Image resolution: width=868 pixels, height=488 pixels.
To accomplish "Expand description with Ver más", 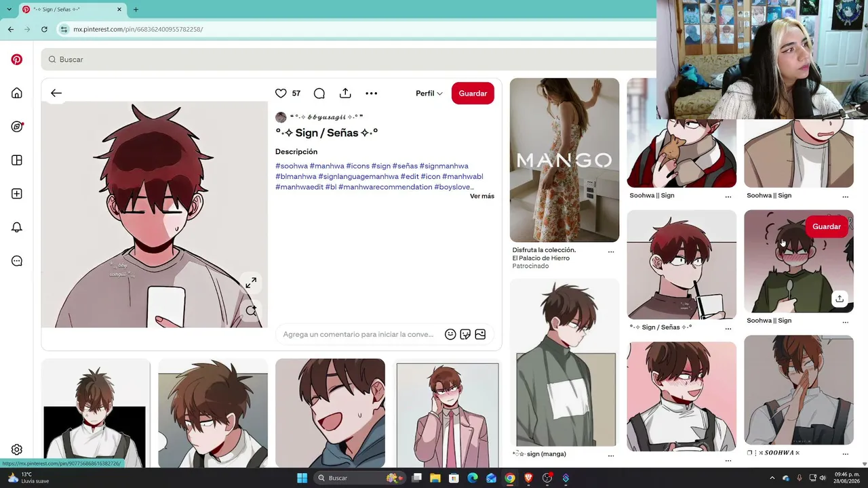I will (482, 197).
